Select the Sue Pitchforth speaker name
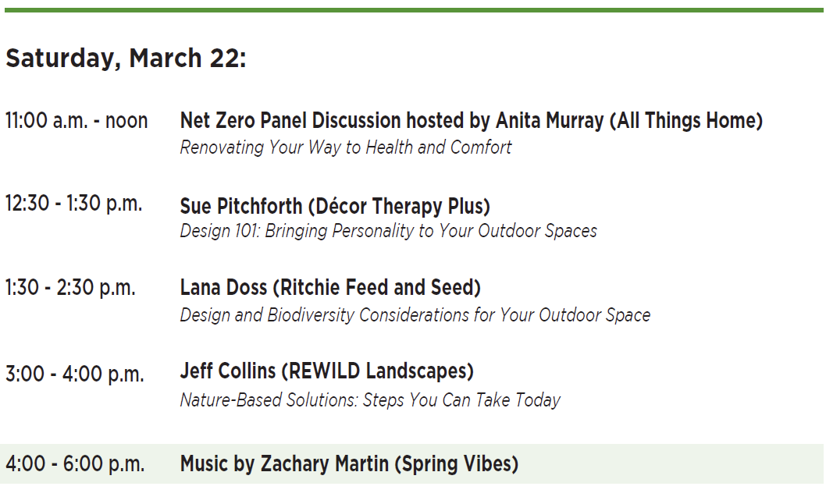The image size is (826, 504). pos(240,206)
